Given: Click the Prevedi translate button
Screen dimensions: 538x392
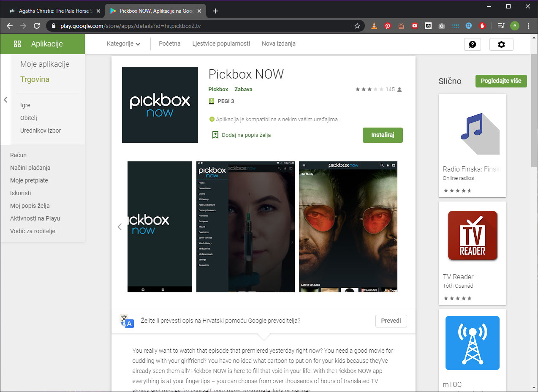Looking at the screenshot, I should pyautogui.click(x=391, y=321).
